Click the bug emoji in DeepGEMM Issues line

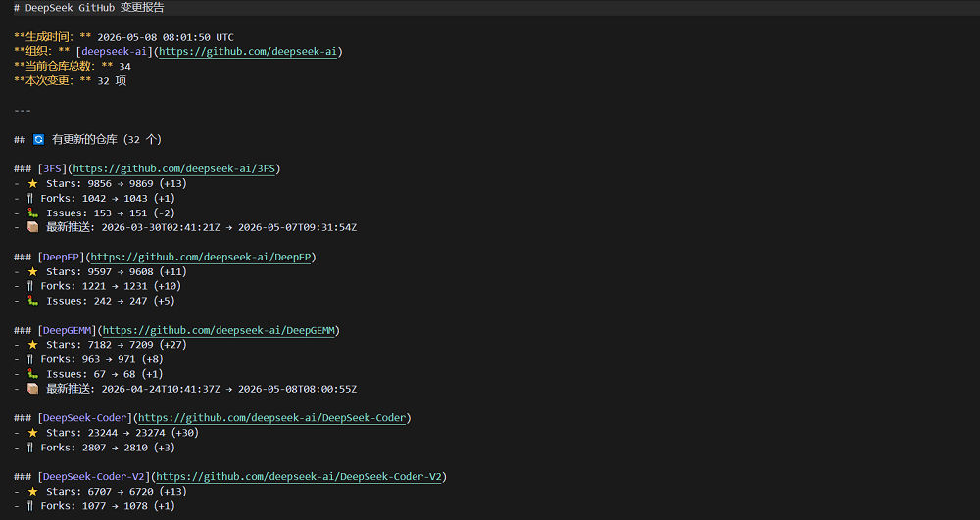32,374
